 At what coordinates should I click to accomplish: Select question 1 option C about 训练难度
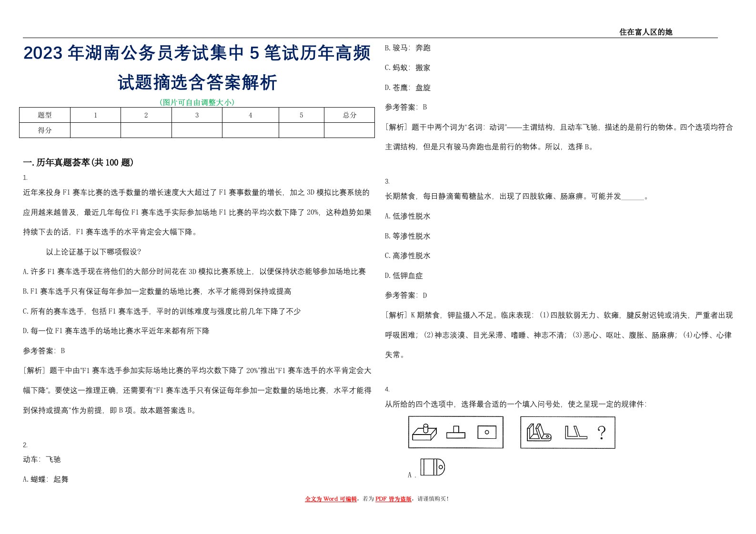coord(162,311)
